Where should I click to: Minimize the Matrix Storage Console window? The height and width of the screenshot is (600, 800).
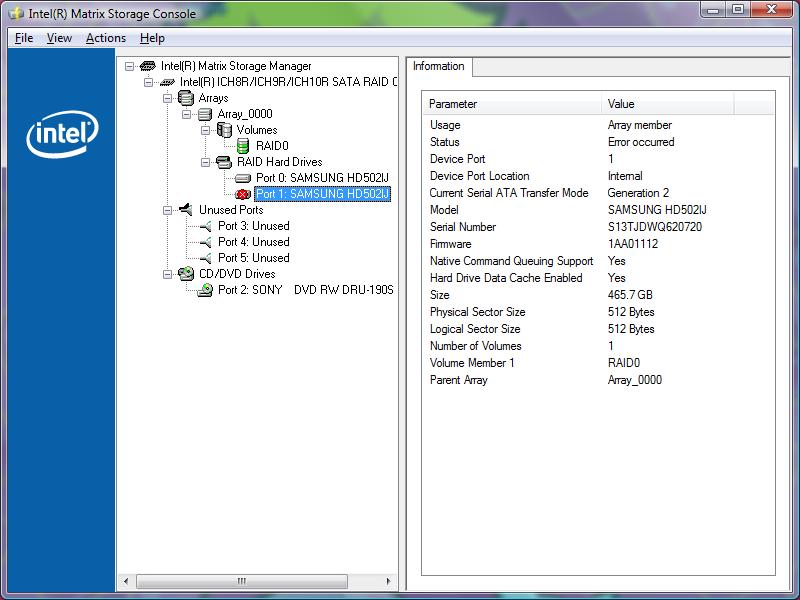point(713,10)
